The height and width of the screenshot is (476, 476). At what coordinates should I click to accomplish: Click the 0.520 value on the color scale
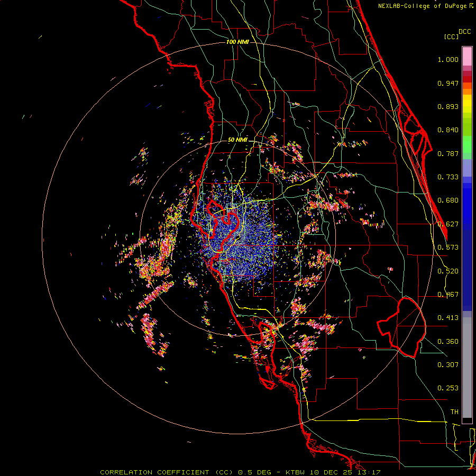point(448,271)
